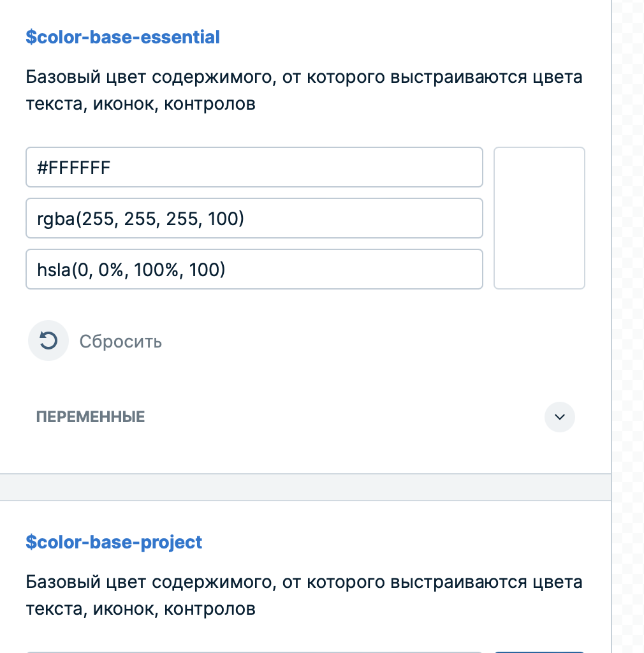This screenshot has height=653, width=644.
Task: Select the $color-base-essential variable link
Action: [122, 37]
